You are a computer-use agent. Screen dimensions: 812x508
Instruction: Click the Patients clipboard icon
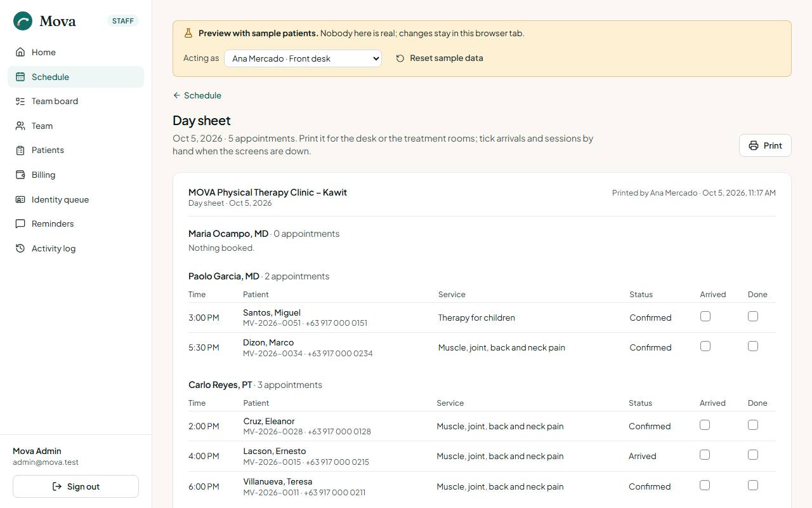(20, 150)
